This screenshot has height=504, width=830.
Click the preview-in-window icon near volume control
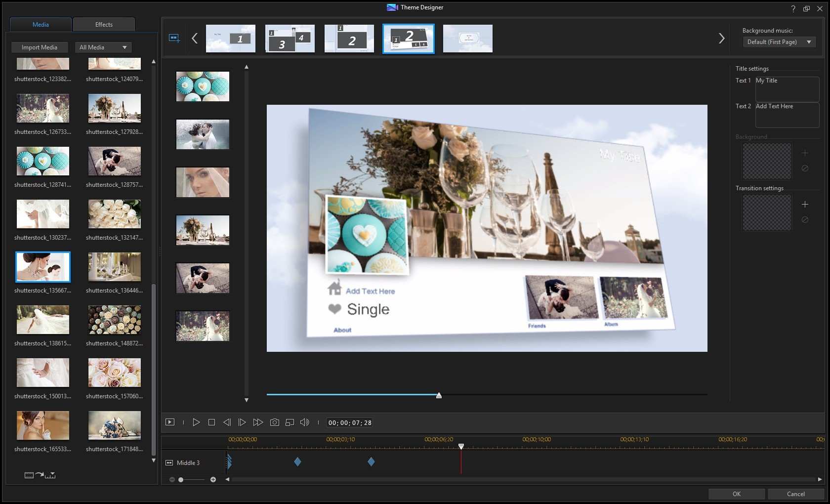pyautogui.click(x=290, y=422)
